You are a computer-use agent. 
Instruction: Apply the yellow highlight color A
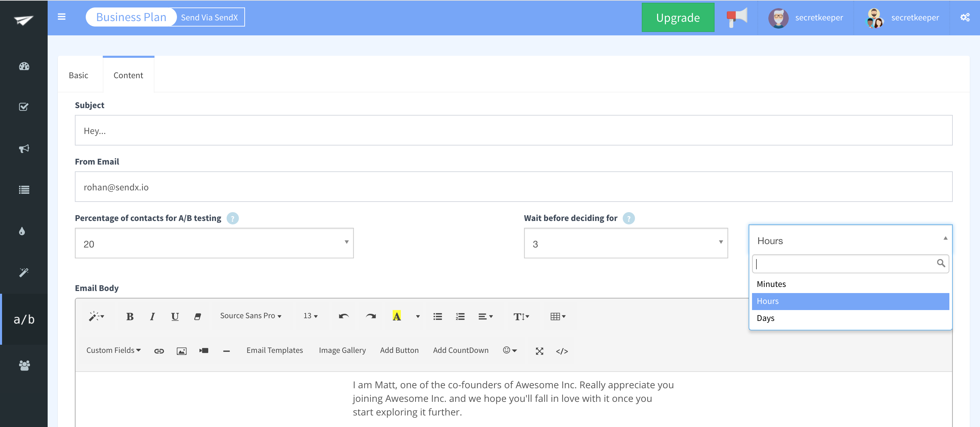pos(396,316)
